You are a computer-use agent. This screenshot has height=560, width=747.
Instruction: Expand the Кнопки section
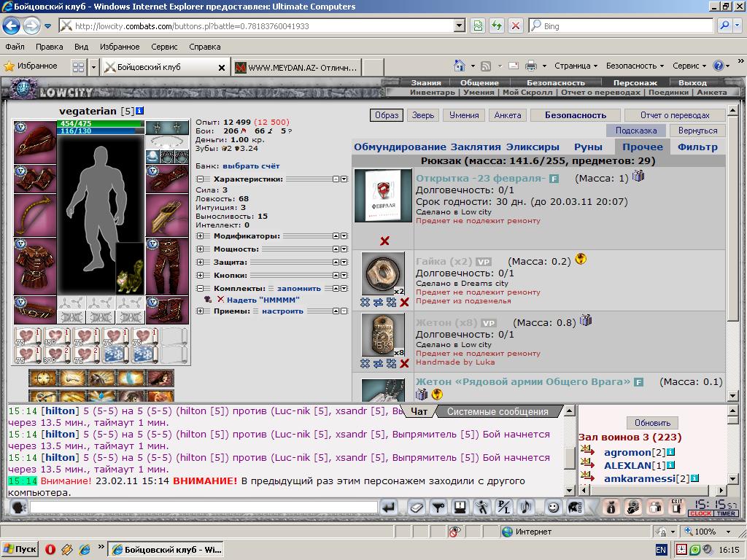click(x=200, y=275)
